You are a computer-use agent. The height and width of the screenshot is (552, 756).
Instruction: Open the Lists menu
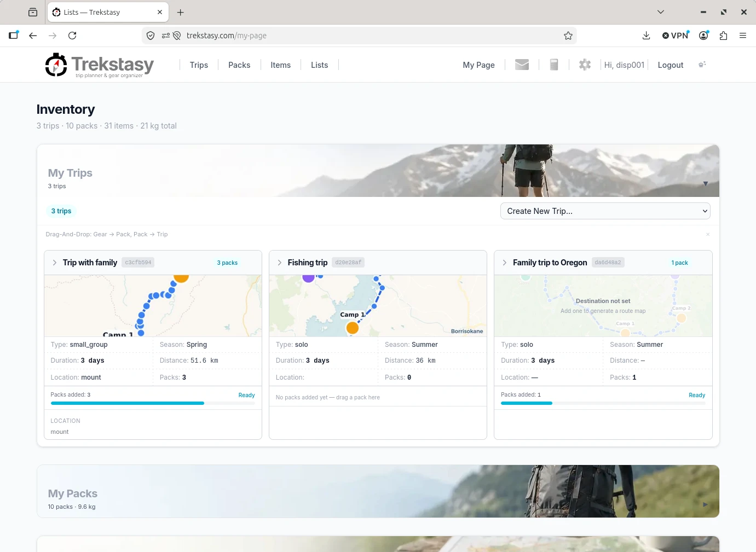point(320,65)
